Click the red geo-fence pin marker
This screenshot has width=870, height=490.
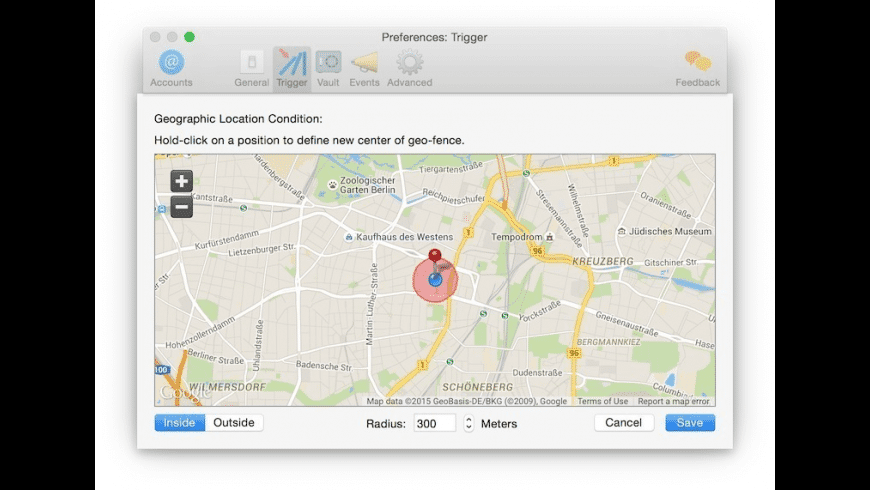pyautogui.click(x=435, y=255)
